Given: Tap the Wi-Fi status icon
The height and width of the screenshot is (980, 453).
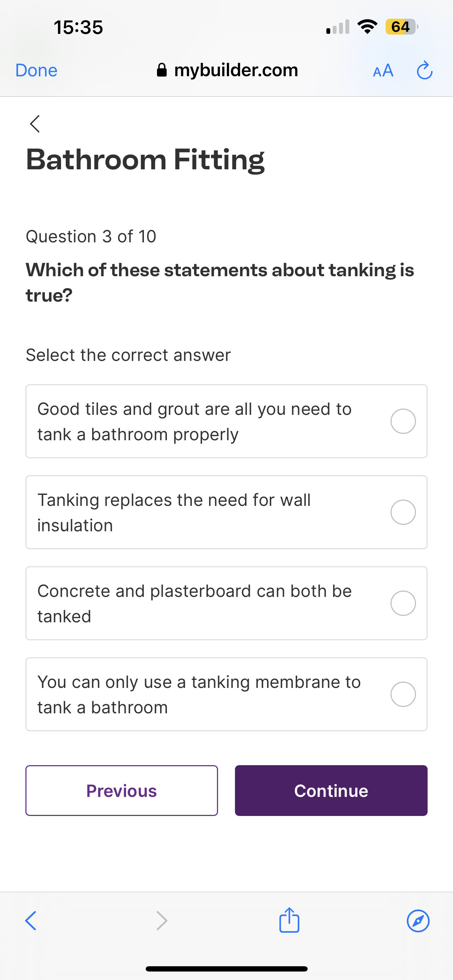Looking at the screenshot, I should coord(367,26).
